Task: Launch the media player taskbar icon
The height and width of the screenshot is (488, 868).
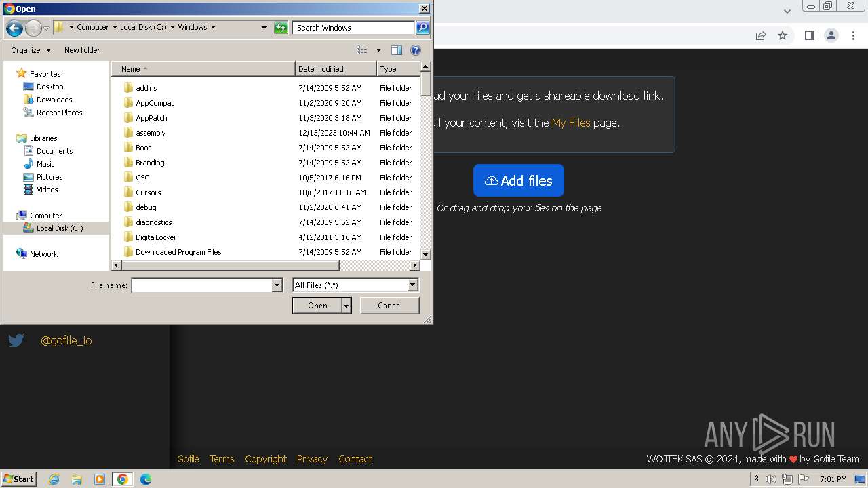Action: [x=99, y=479]
